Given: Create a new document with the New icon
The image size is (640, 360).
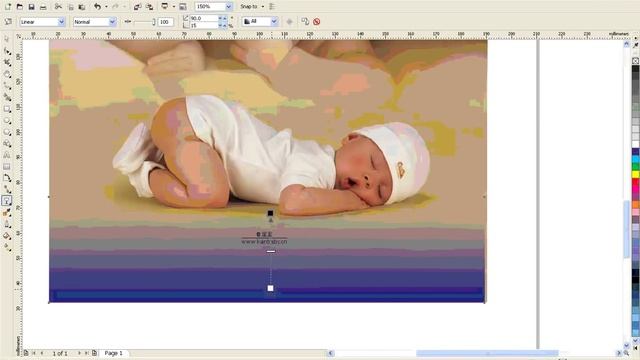Looking at the screenshot, I should coord(8,7).
